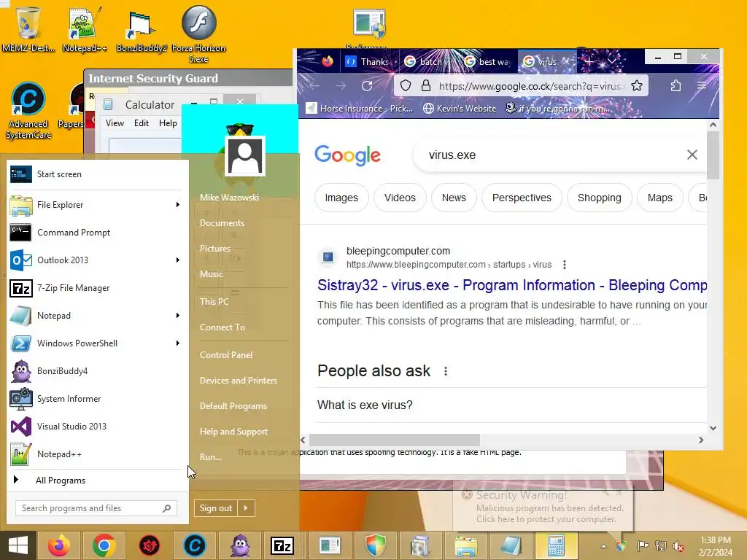747x560 pixels.
Task: Open File Explorer taskbar icon
Action: 465,545
